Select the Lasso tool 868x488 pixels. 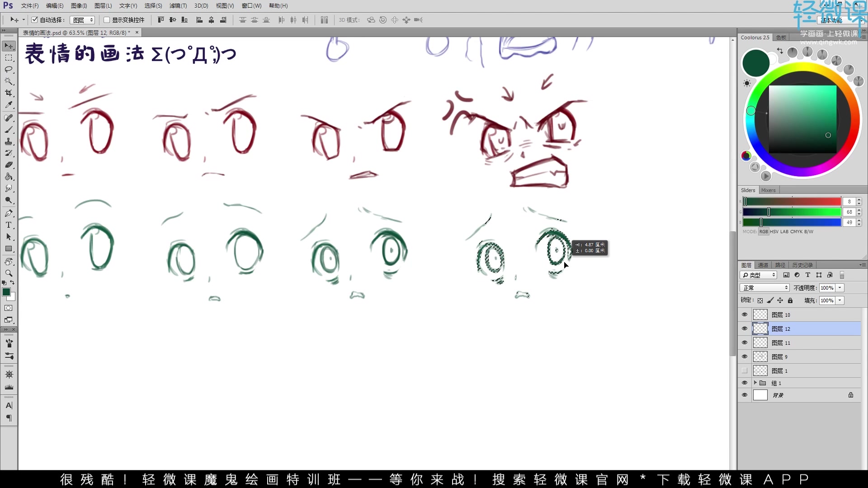9,70
